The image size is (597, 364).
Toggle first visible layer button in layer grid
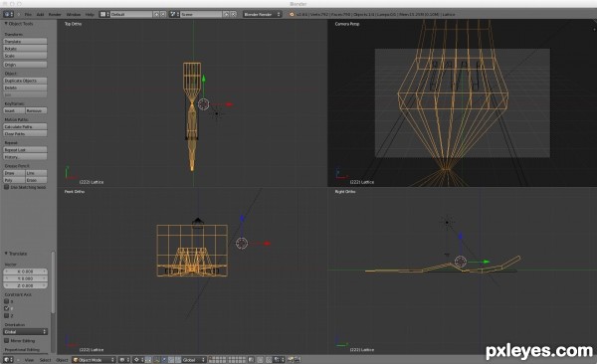(x=211, y=358)
